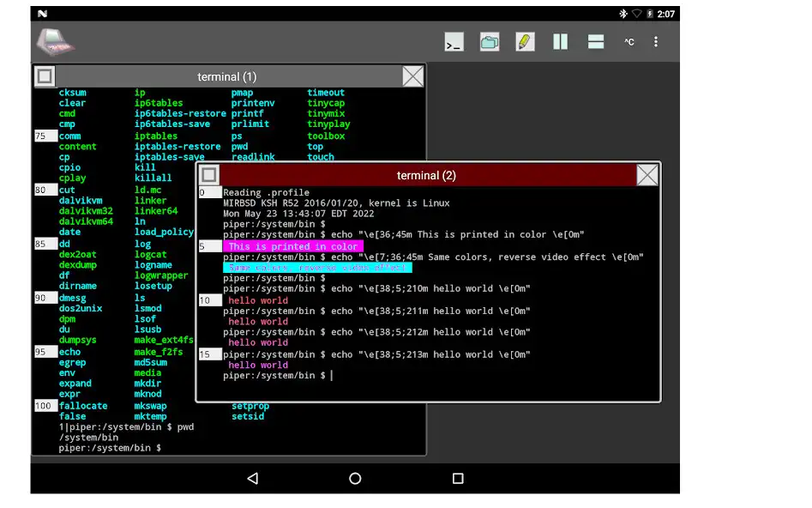
Task: Click the cyan reverse video output line
Action: (317, 268)
